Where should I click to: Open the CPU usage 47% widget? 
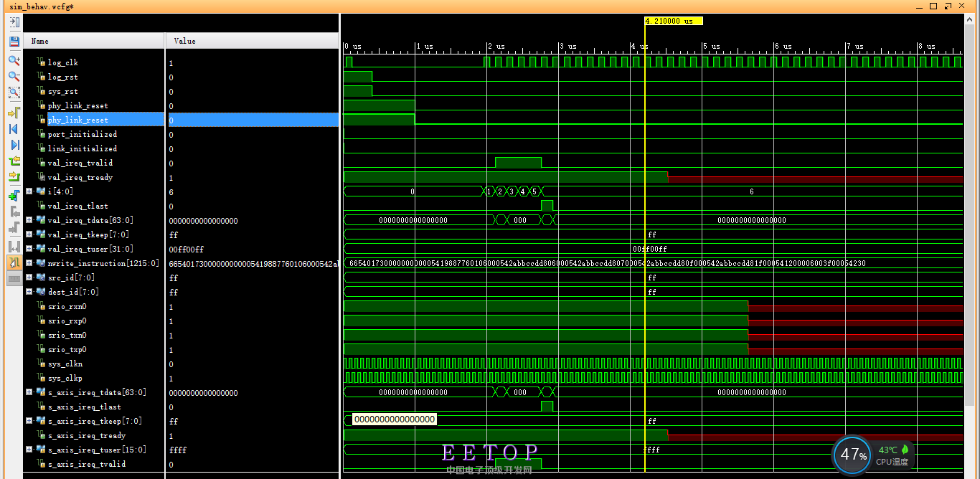click(853, 455)
